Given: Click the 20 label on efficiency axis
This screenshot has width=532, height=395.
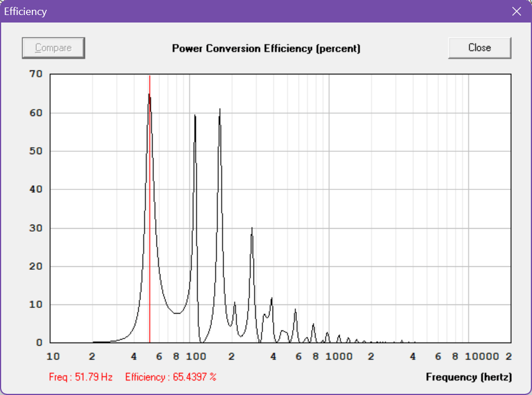Looking at the screenshot, I should pos(36,266).
